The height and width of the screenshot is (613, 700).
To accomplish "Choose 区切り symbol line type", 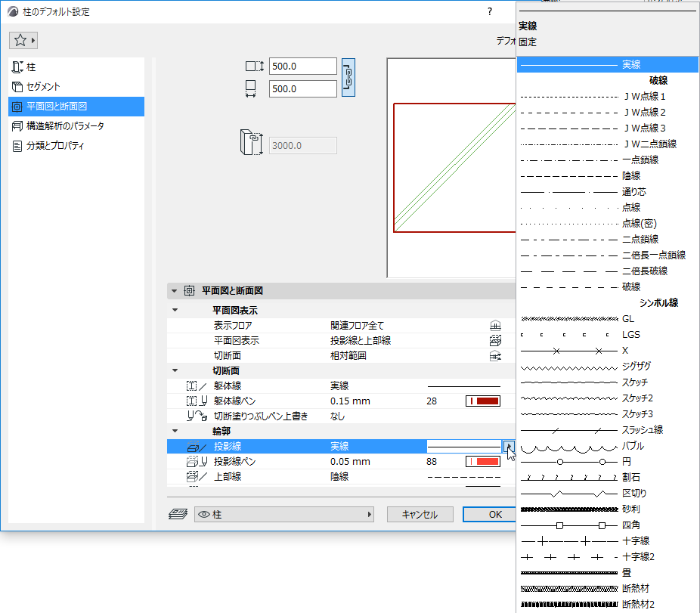I will [x=607, y=494].
